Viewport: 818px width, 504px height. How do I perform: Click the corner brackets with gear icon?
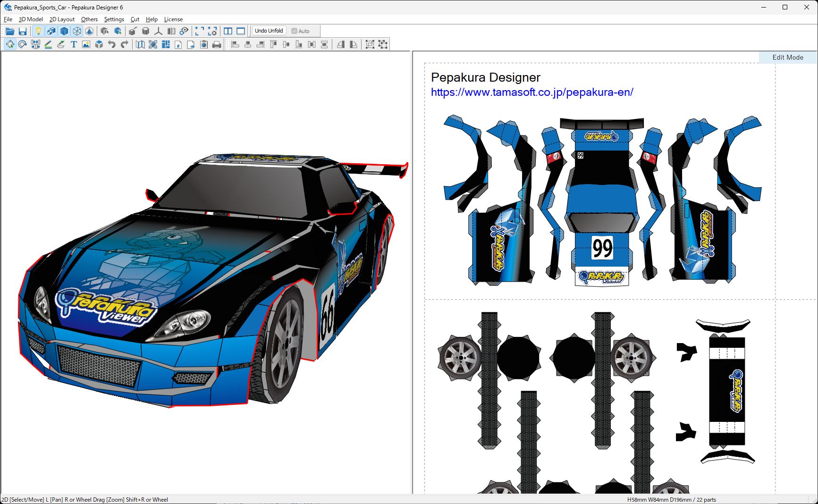click(x=212, y=31)
